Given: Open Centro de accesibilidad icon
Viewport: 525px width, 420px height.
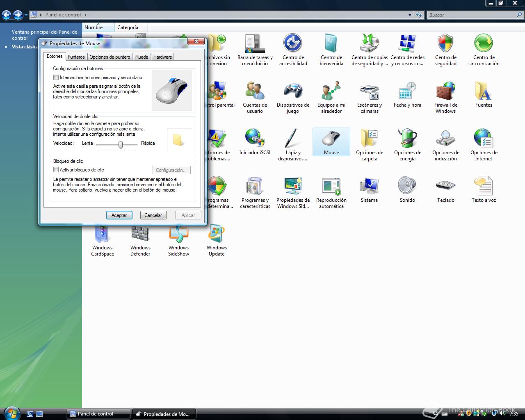Looking at the screenshot, I should (293, 50).
